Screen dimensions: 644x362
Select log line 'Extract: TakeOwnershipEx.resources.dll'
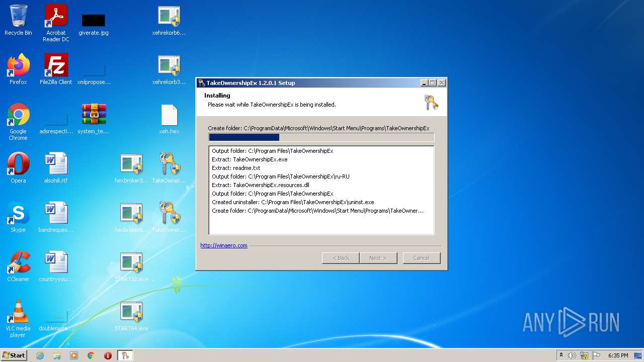click(261, 185)
